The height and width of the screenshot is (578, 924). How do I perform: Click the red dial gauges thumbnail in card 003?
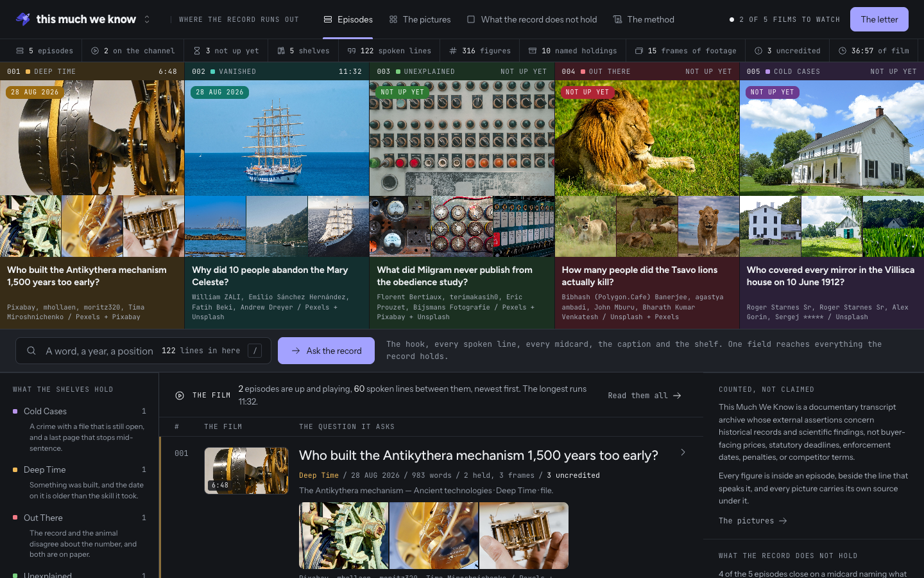coord(462,226)
